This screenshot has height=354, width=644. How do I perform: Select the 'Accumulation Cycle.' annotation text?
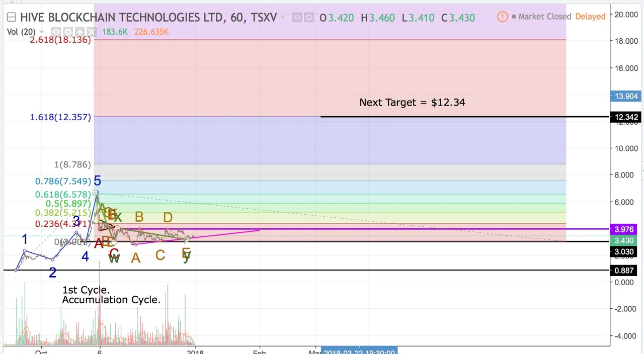coord(111,300)
